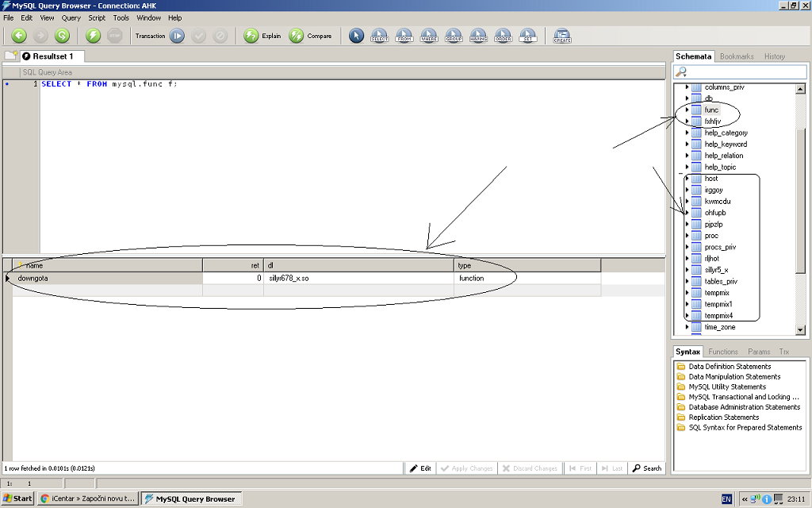Image resolution: width=812 pixels, height=508 pixels.
Task: Click the Search button below results
Action: click(x=647, y=468)
